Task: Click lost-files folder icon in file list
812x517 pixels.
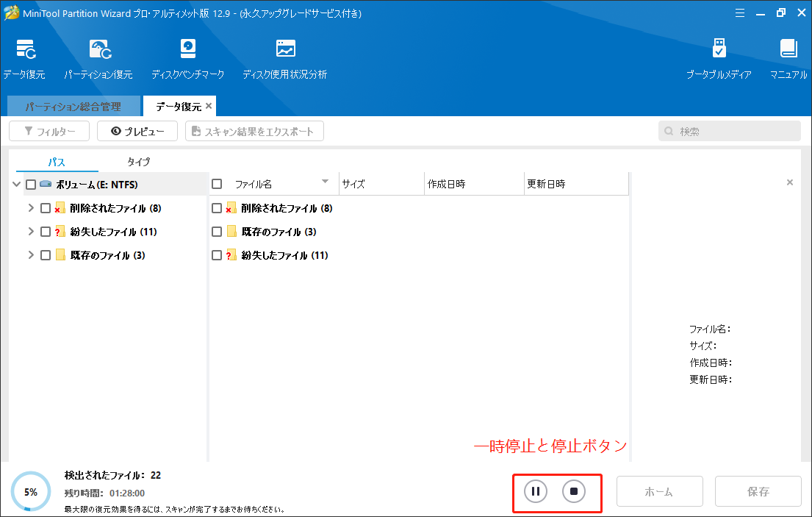Action: (231, 255)
